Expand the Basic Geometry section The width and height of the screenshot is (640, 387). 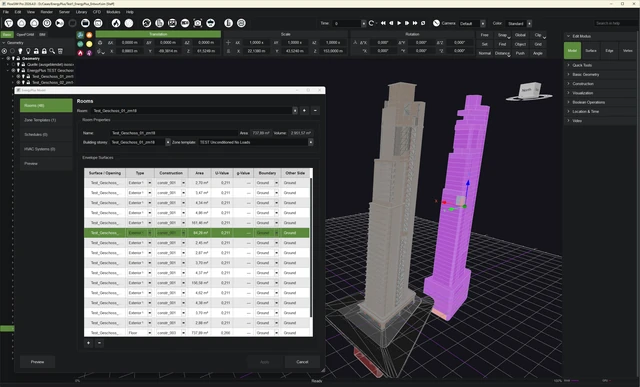[x=600, y=74]
